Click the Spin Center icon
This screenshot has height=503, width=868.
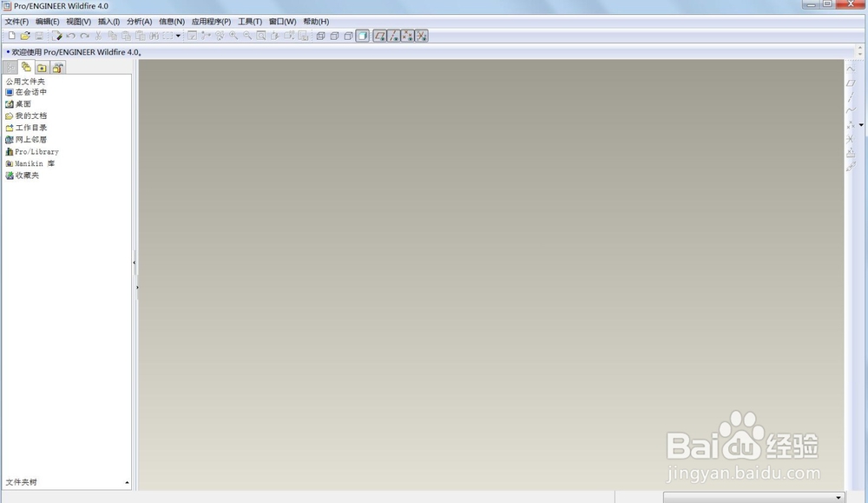(x=206, y=36)
